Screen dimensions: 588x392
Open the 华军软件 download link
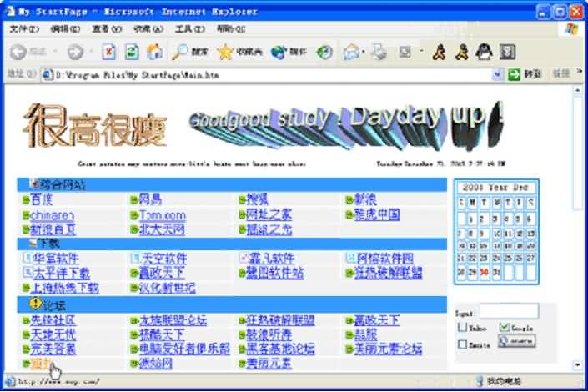[x=56, y=259]
